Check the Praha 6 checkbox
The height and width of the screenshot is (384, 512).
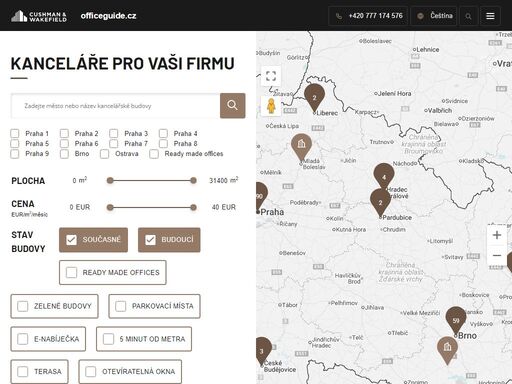click(x=64, y=144)
